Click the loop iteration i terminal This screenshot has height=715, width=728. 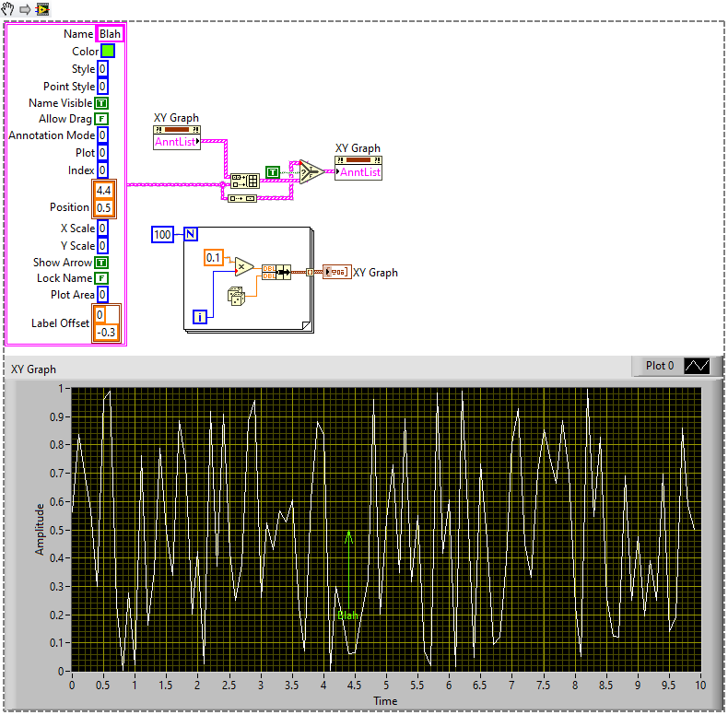pyautogui.click(x=200, y=317)
